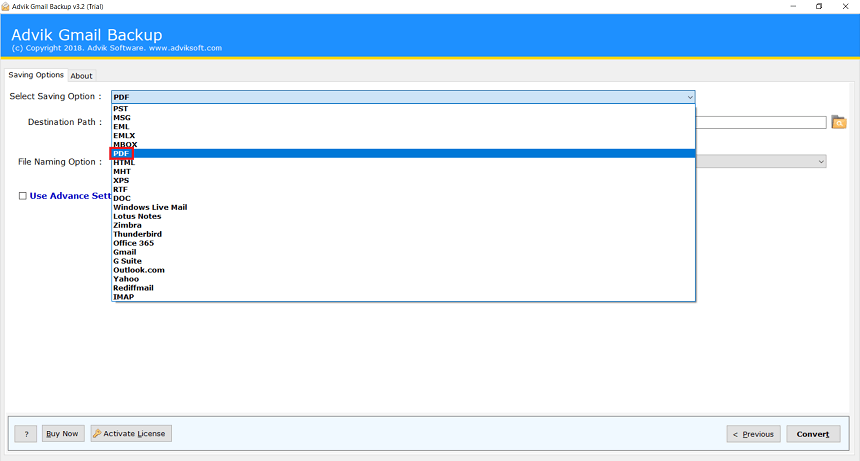Restore down the application window
The width and height of the screenshot is (860, 461).
tap(819, 7)
